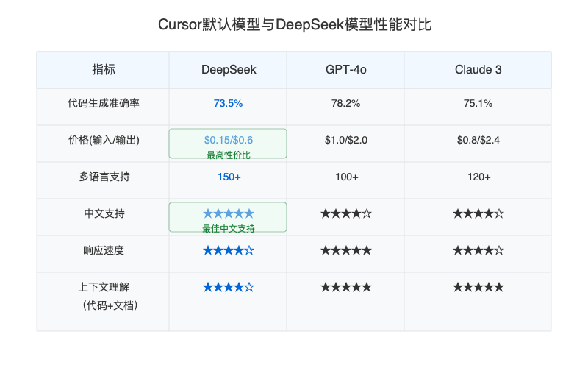Click the '中文支持' row label
This screenshot has width=588, height=368.
click(104, 213)
